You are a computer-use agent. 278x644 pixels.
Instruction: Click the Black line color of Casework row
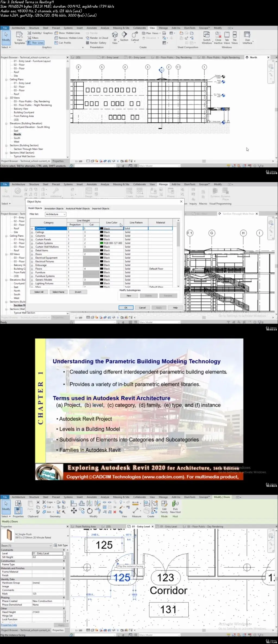(x=111, y=228)
